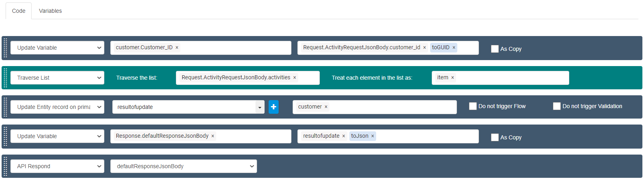Viewport: 644px width, 179px height.
Task: Click drag handle of the Traverse List row
Action: 5,78
